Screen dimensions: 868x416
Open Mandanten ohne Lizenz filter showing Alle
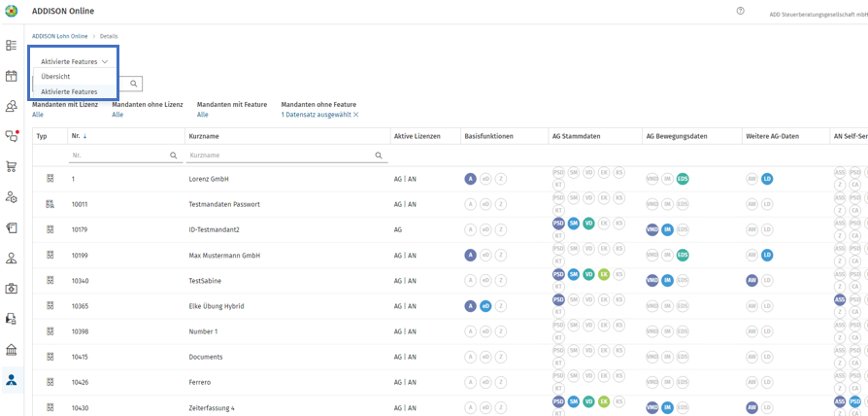(117, 115)
